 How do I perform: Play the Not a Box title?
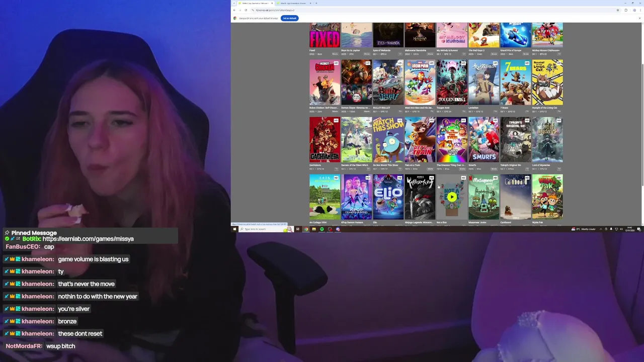[x=452, y=197]
